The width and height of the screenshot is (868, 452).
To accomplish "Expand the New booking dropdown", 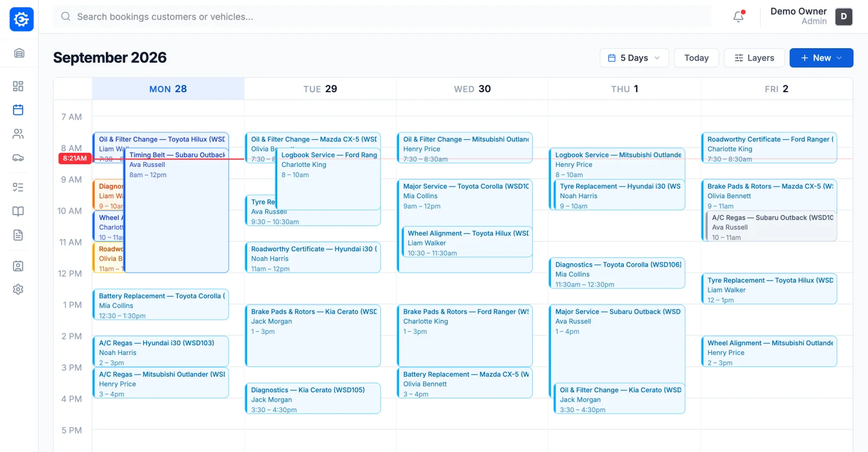I will point(821,58).
